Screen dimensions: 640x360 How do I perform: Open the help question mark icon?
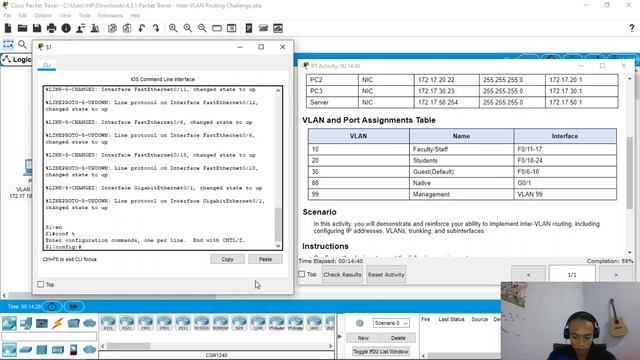(631, 28)
